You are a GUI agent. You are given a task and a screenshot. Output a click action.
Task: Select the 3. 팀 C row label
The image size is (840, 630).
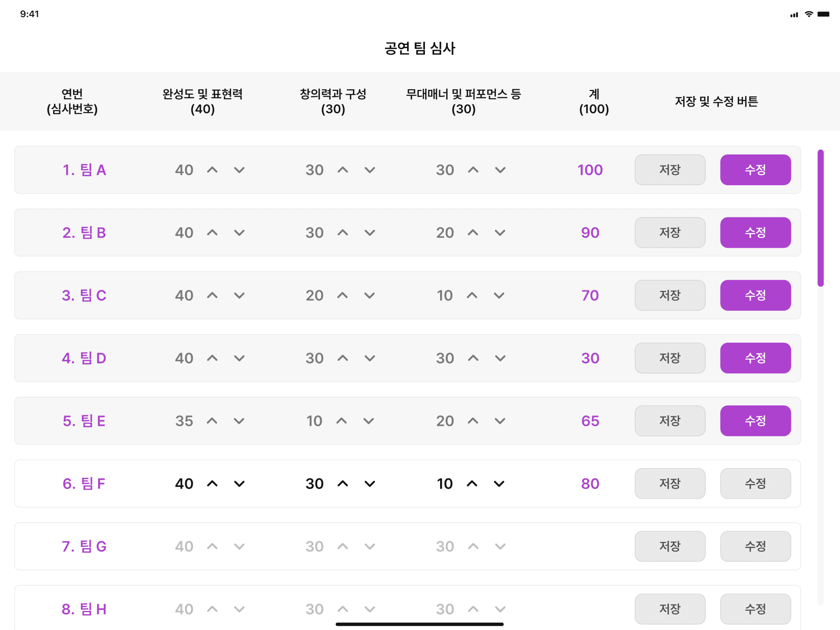[x=84, y=295]
